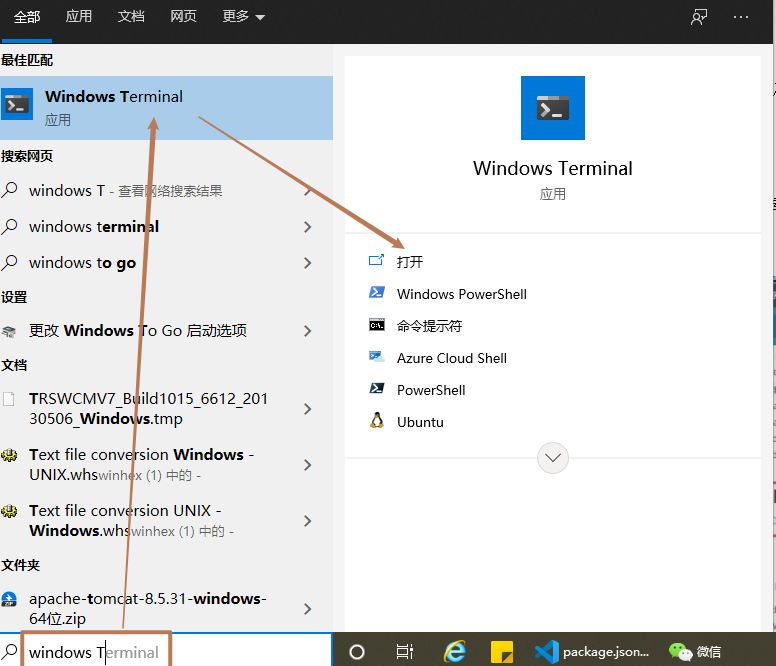Show more actions with down chevron

pyautogui.click(x=553, y=458)
